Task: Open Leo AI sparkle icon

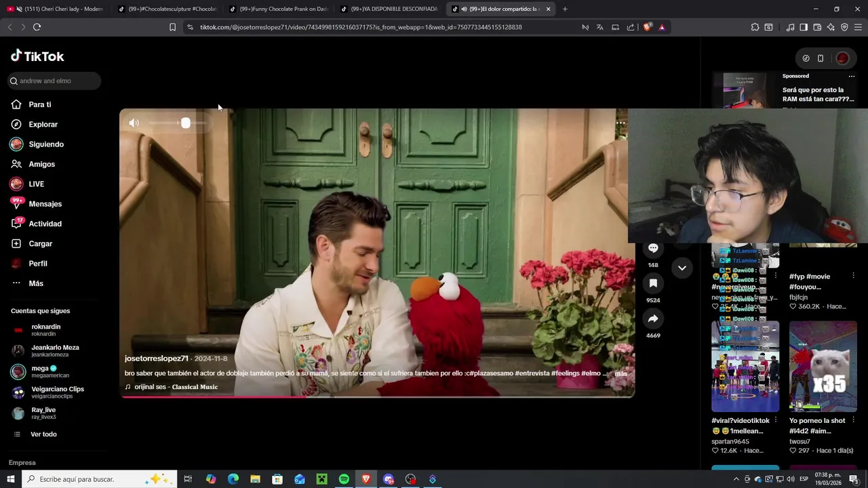Action: (831, 27)
